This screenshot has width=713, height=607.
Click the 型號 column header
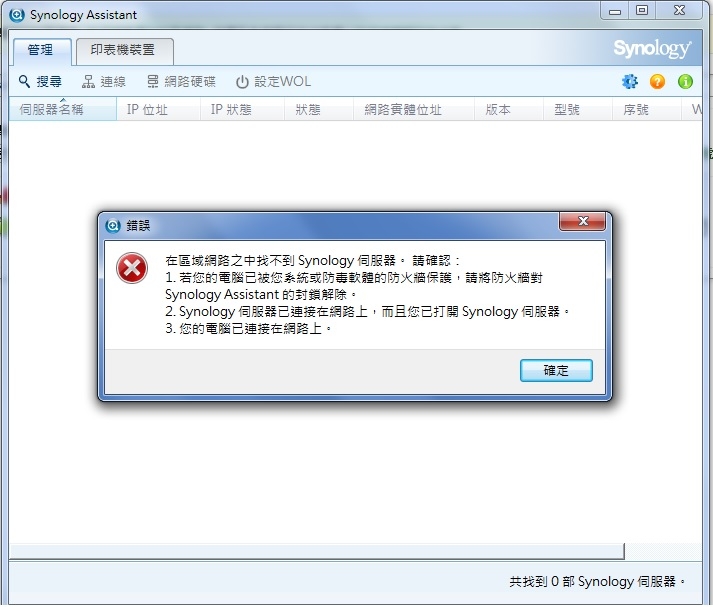tap(577, 109)
